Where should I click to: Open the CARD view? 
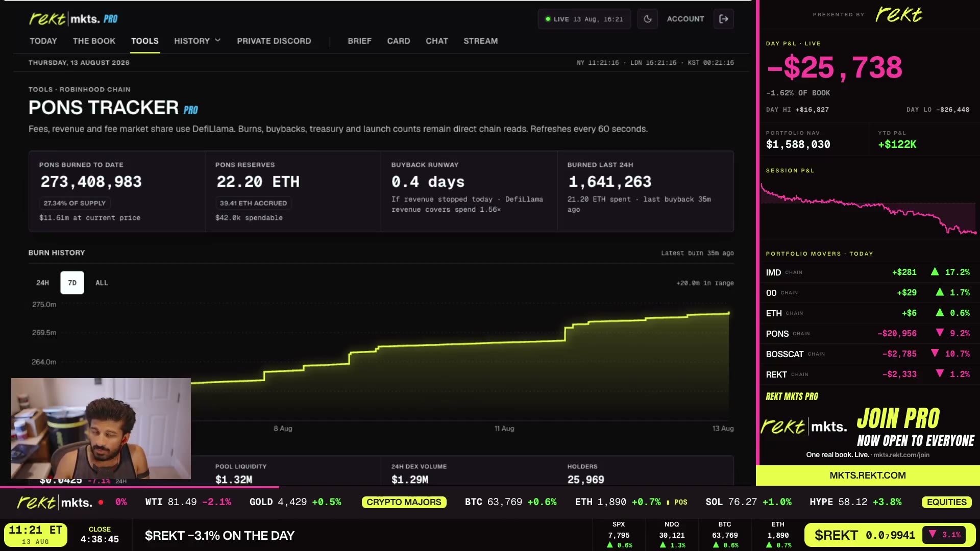tap(399, 41)
